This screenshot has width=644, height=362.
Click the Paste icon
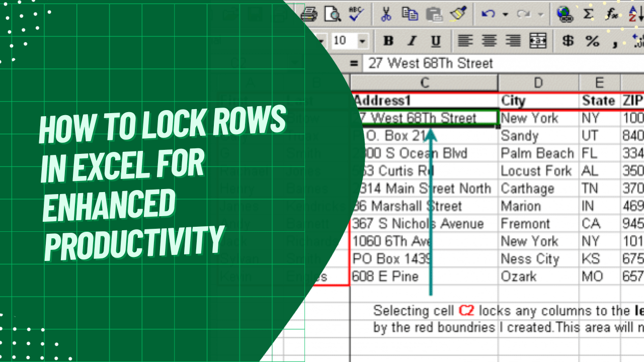click(x=434, y=14)
